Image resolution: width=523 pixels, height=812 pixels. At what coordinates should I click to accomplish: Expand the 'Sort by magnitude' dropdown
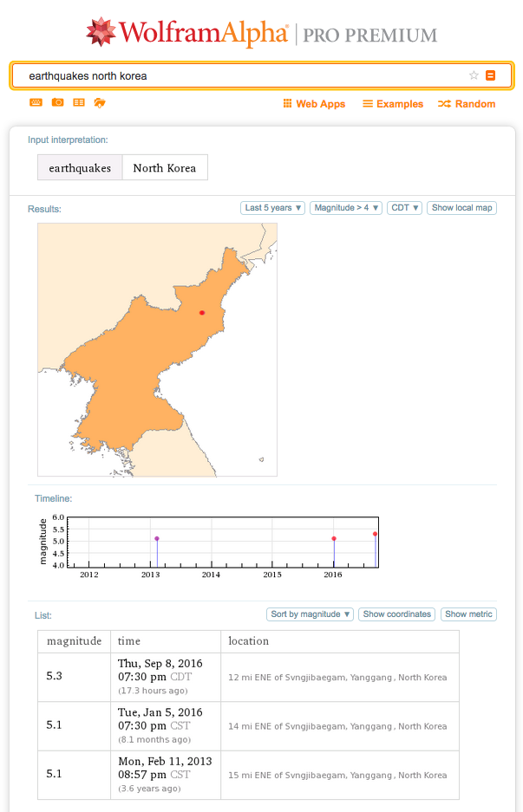(311, 614)
